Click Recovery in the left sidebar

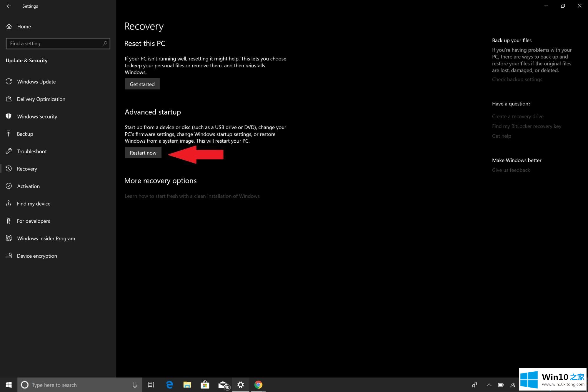(27, 168)
